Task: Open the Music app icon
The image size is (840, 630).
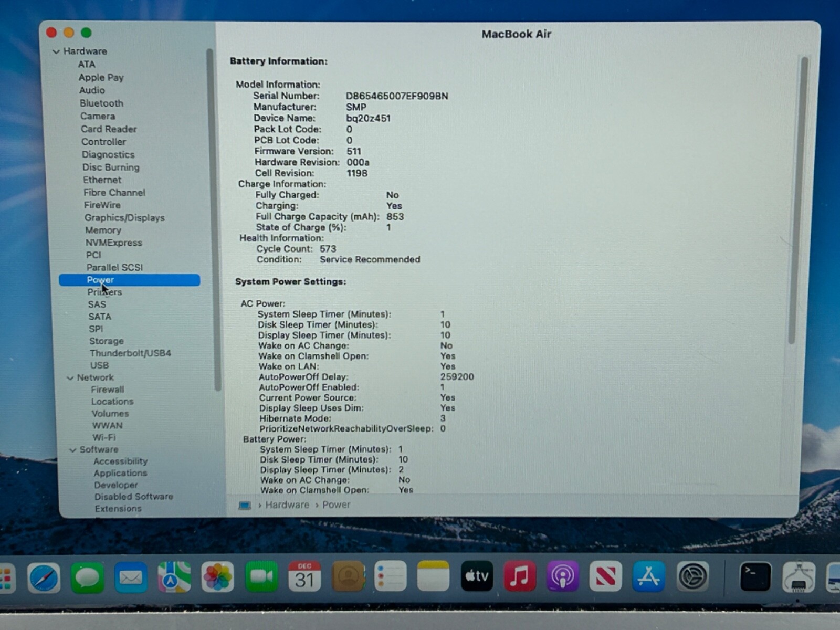Action: [519, 576]
